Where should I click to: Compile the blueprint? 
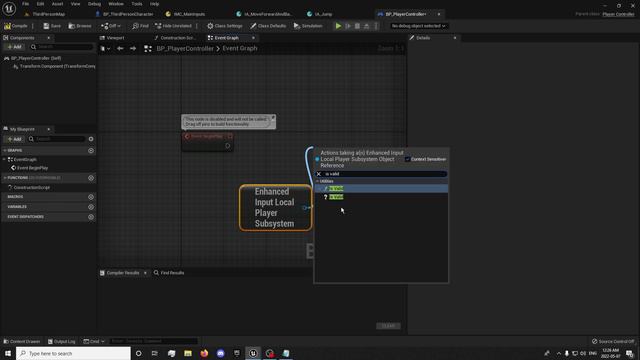16,26
